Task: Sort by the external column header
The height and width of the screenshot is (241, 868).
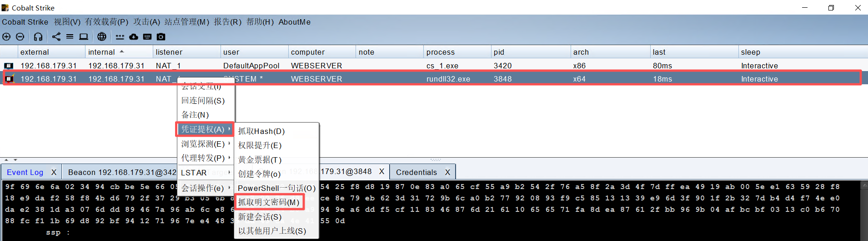Action: click(51, 52)
